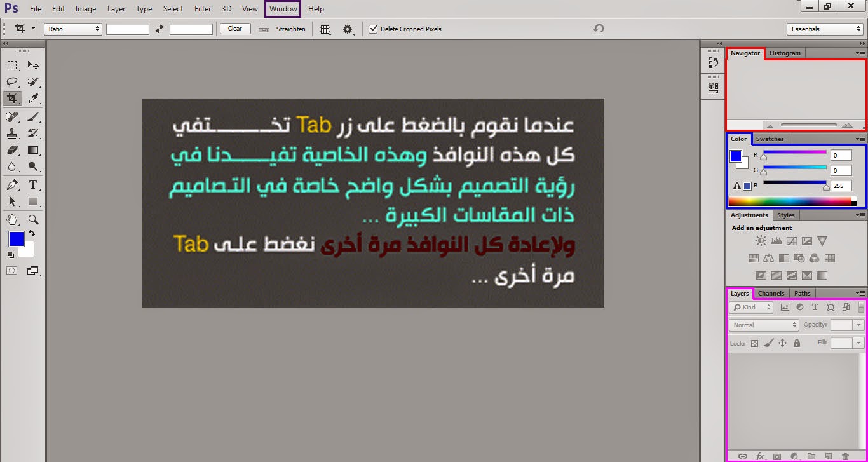
Task: Toggle filter for pixel layers
Action: click(x=785, y=307)
